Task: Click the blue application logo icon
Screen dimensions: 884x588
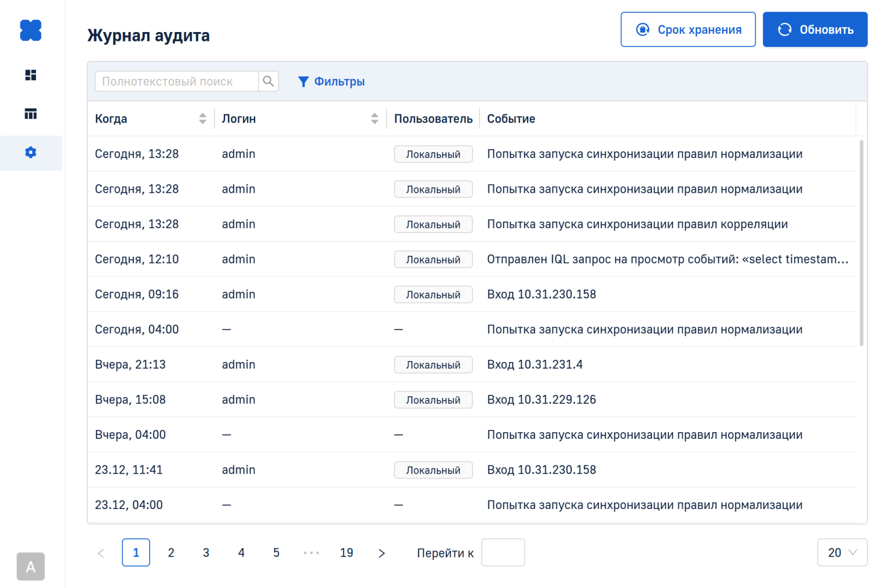Action: [x=30, y=30]
